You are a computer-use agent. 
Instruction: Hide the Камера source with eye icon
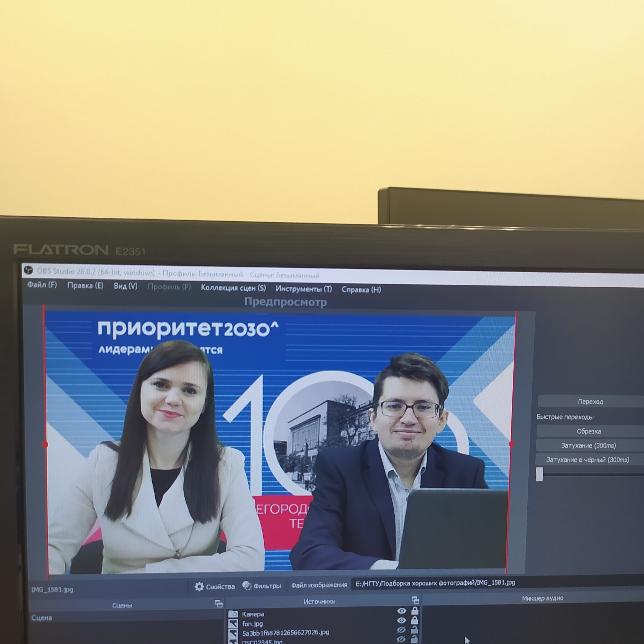402,611
